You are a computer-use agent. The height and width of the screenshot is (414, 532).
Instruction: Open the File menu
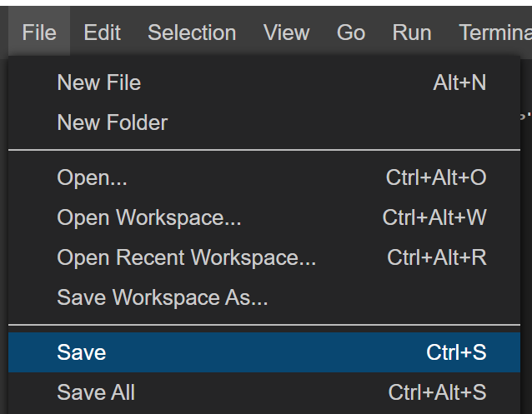click(x=39, y=32)
